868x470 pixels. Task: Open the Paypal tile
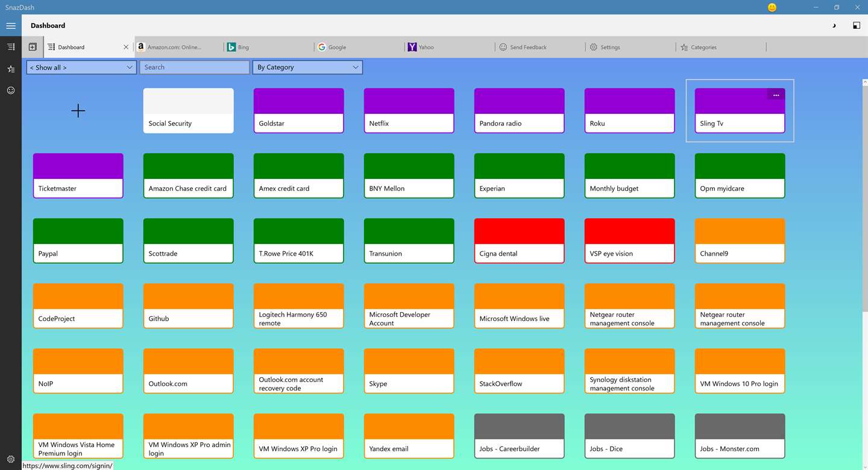78,241
